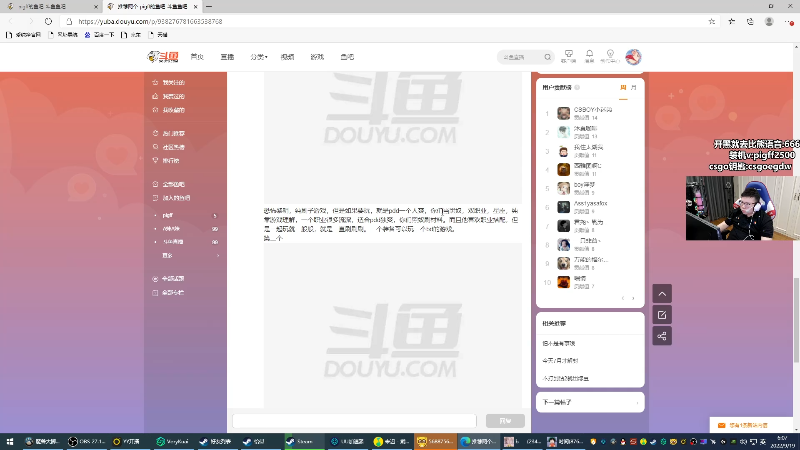The image size is (800, 450).
Task: Click the browser back arrow
Action: pos(11,21)
